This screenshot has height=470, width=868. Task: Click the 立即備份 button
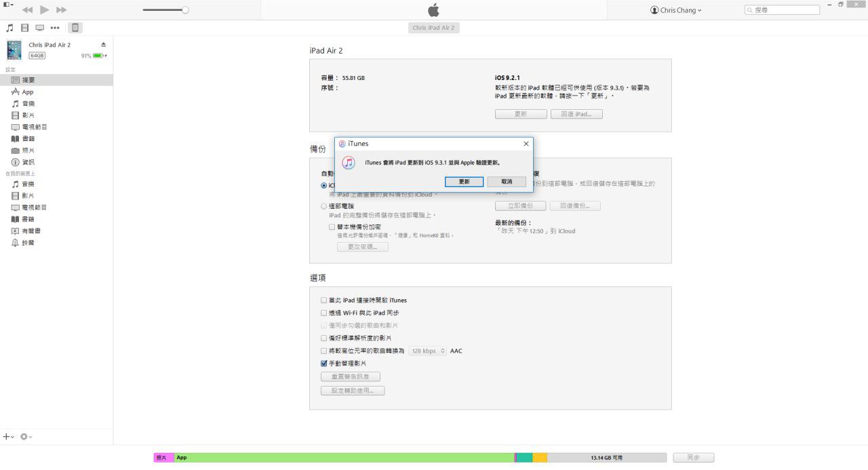[x=520, y=205]
